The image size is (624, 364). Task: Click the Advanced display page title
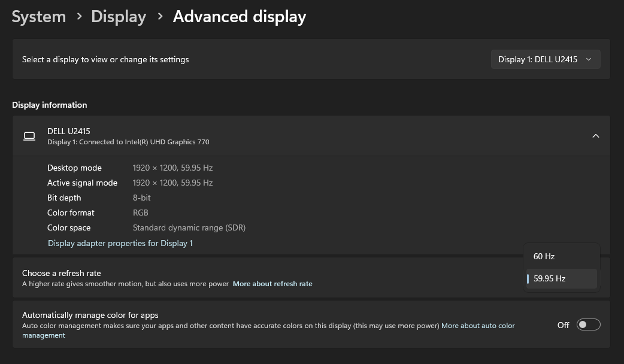[240, 17]
